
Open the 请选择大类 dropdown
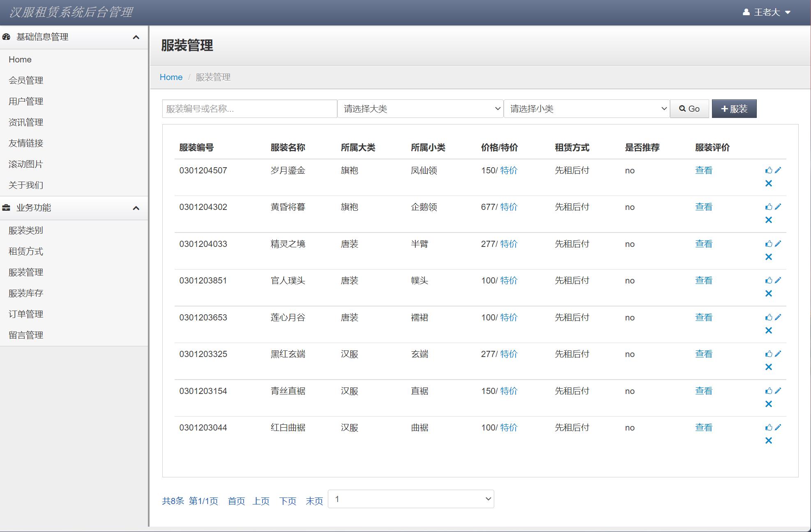tap(420, 108)
